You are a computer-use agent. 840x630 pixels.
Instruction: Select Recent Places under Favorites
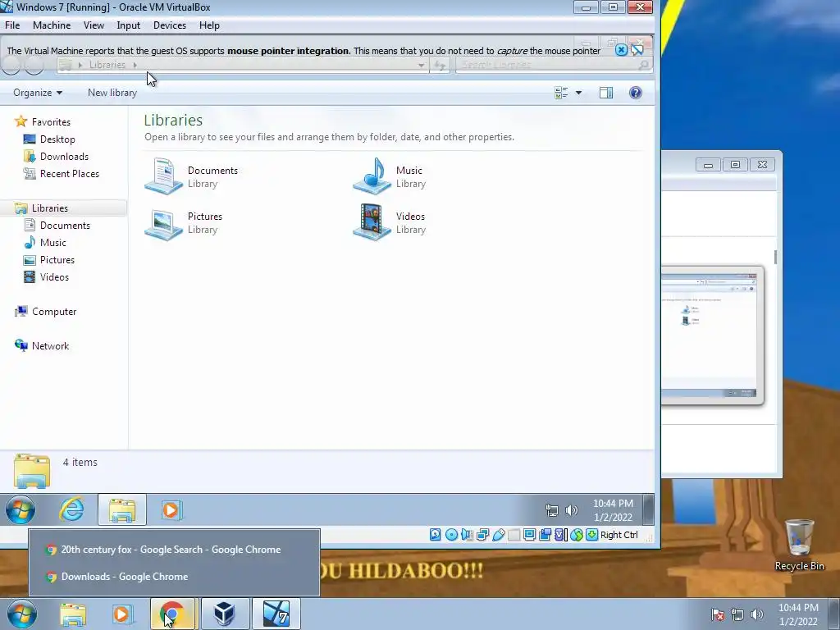point(62,174)
